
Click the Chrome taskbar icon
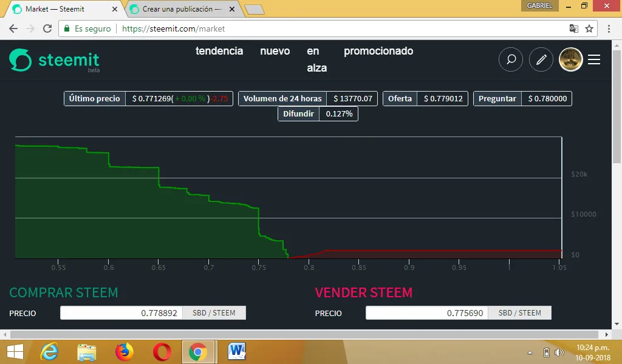[198, 352]
